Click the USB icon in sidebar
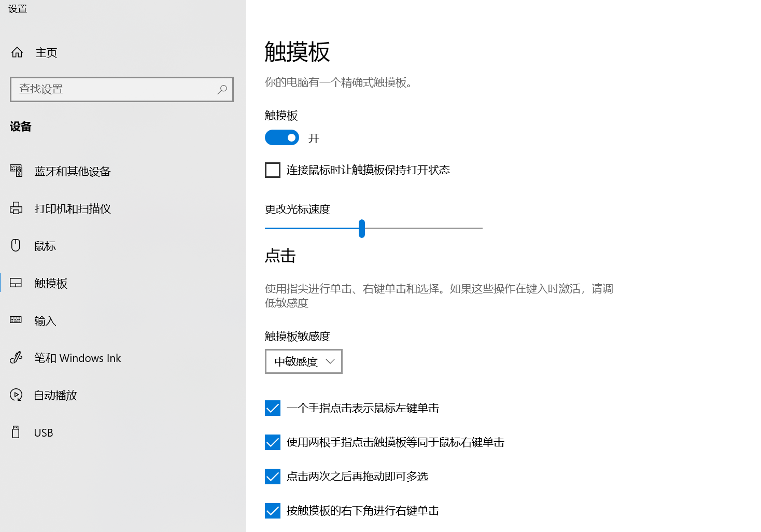The width and height of the screenshot is (761, 532). pos(16,432)
